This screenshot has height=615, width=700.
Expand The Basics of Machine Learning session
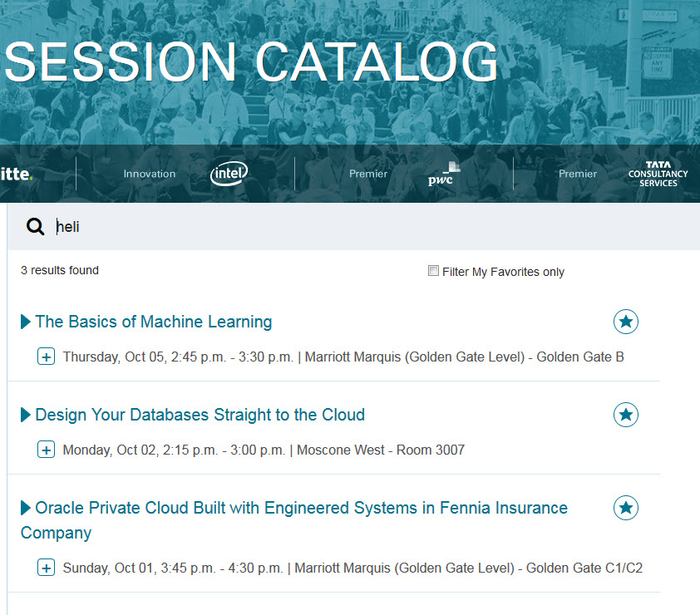[25, 322]
